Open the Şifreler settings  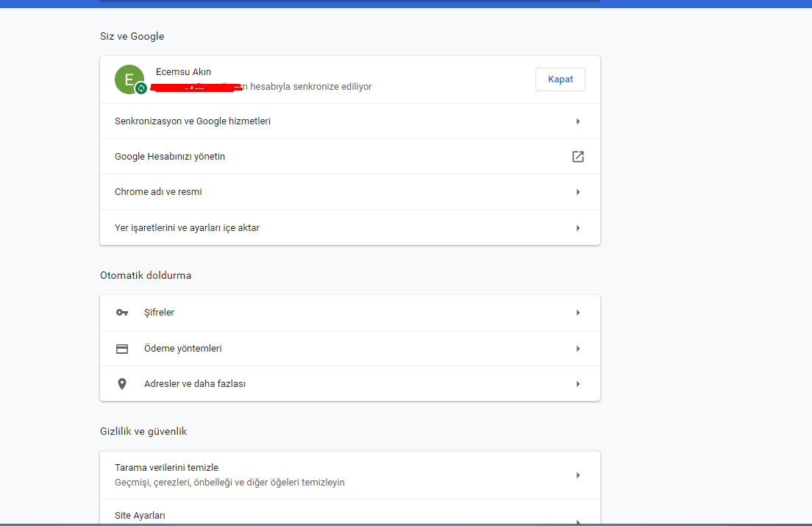point(350,313)
